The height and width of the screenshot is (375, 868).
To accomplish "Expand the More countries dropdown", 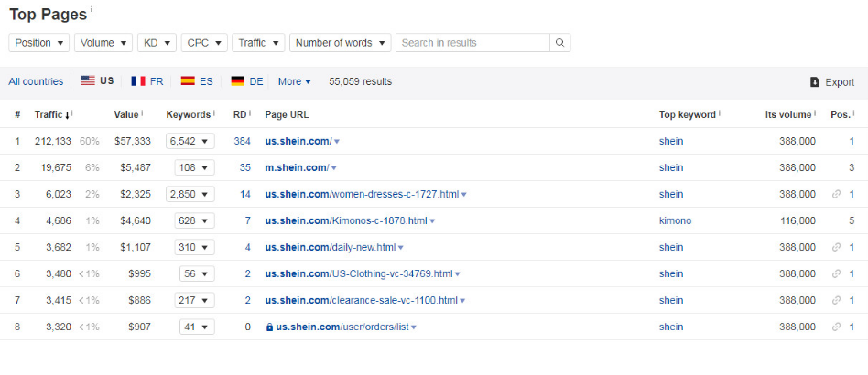I will point(295,81).
